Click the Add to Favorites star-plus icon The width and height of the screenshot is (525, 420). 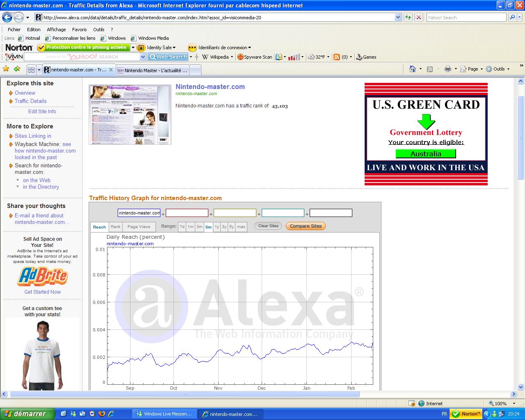click(x=17, y=69)
